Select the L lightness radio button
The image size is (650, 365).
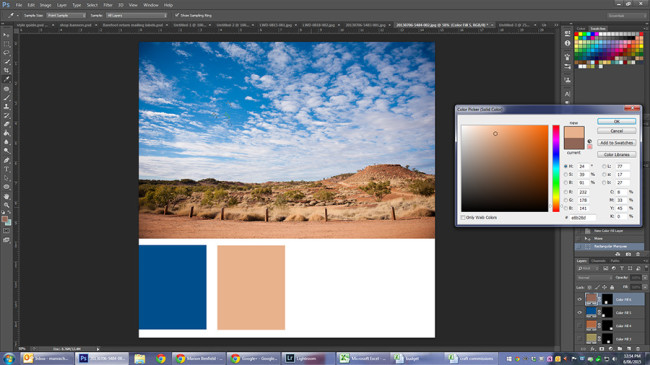[x=604, y=166]
